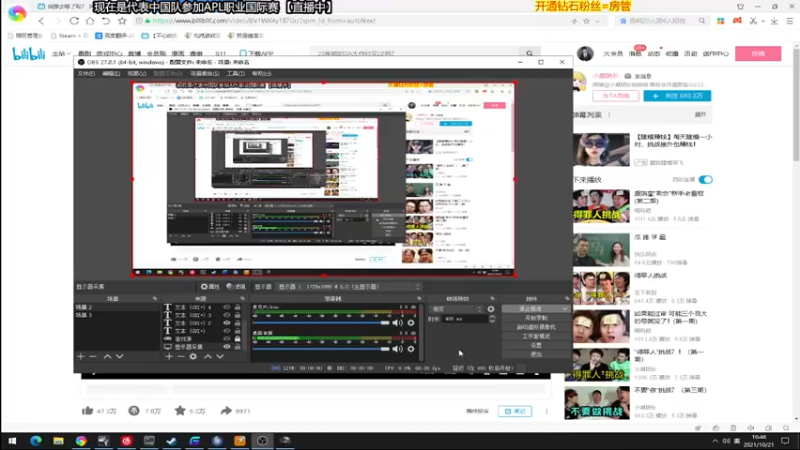Toggle visibility of the Text (GDI+) 4 source
Viewport: 800px width, 450px height.
tap(227, 307)
